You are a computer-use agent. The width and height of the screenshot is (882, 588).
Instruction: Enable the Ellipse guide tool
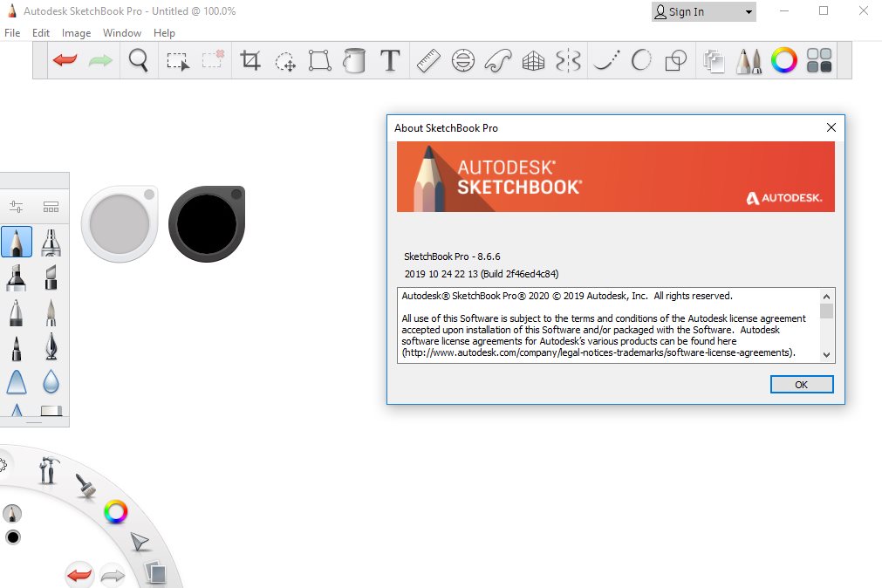point(463,60)
